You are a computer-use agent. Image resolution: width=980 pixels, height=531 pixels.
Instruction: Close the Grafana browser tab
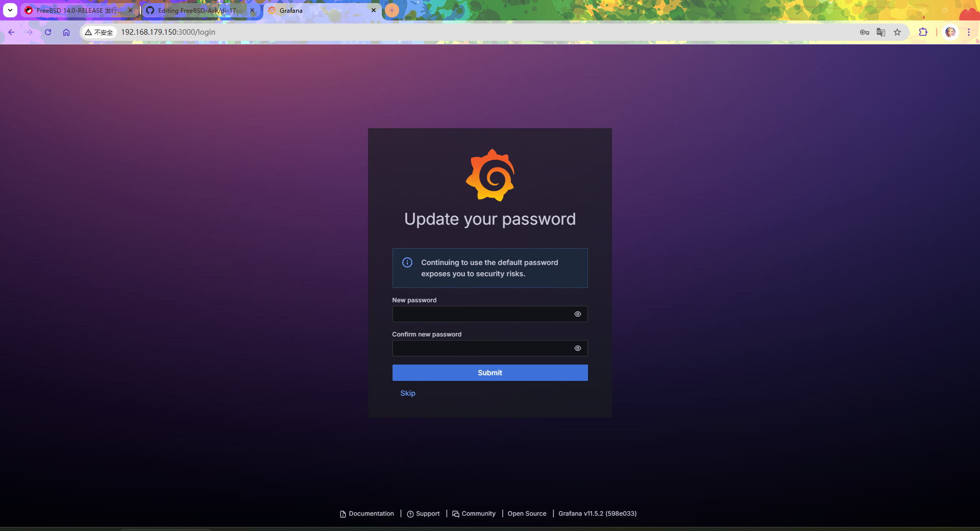(374, 10)
